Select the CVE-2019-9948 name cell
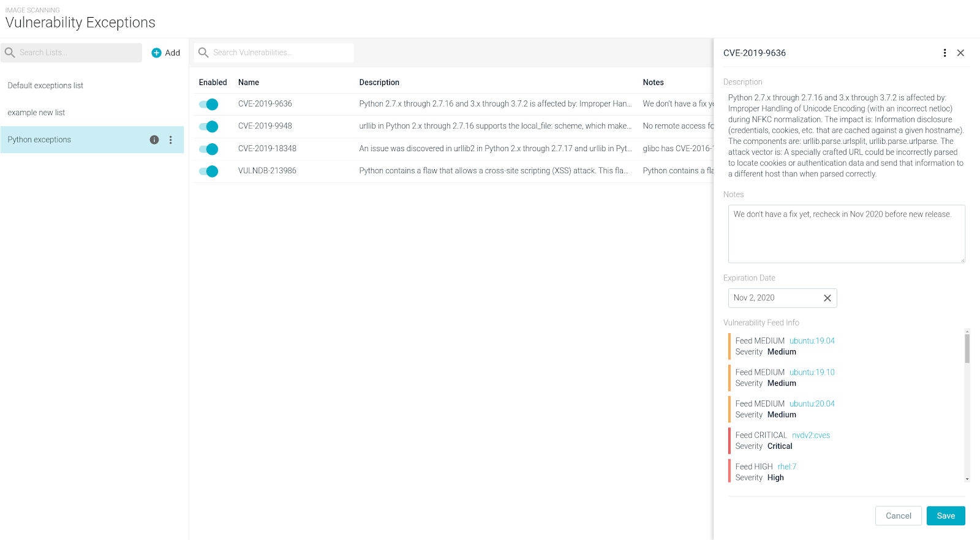This screenshot has height=540, width=980. (x=265, y=126)
